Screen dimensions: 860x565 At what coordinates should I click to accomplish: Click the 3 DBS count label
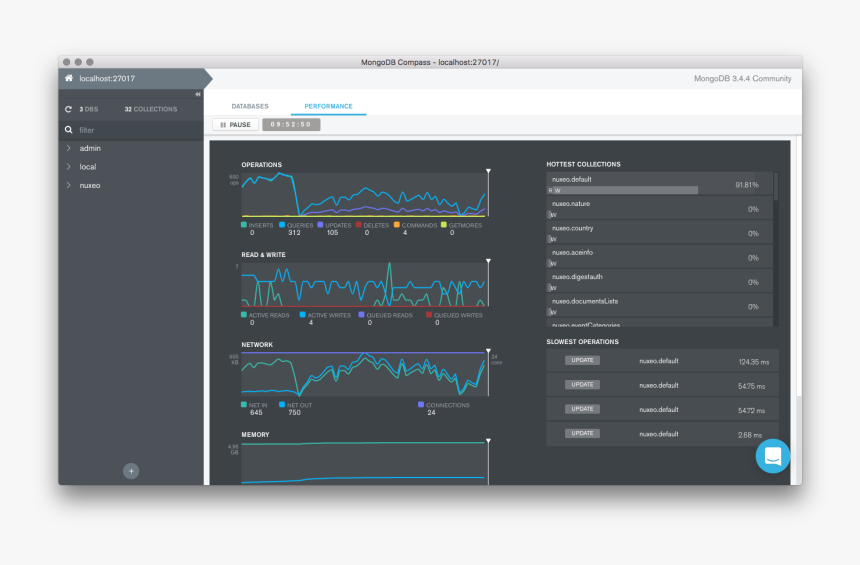pyautogui.click(x=88, y=109)
